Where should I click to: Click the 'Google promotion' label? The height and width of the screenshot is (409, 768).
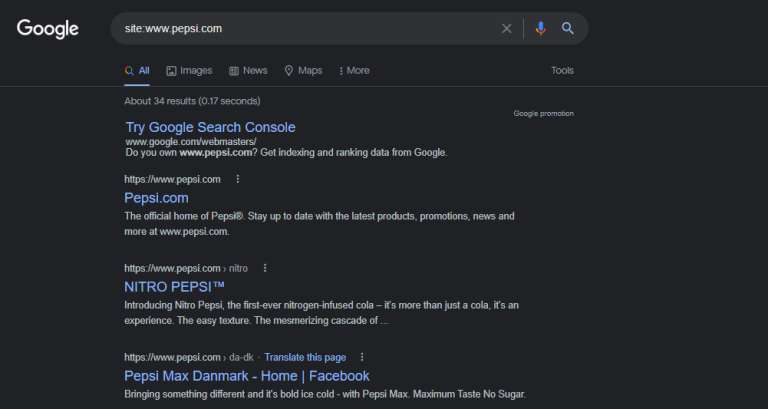(544, 114)
